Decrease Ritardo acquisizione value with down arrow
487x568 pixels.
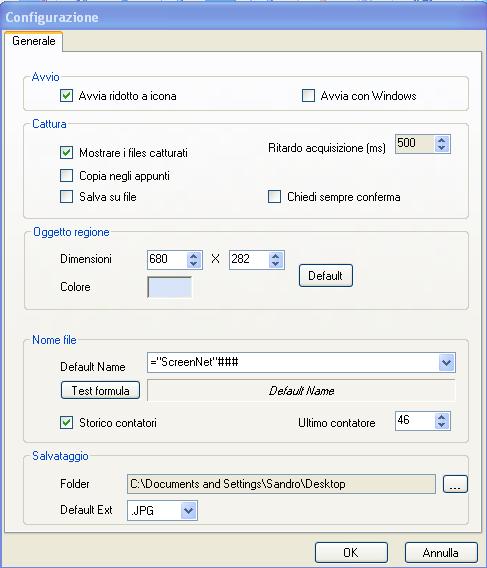pos(441,148)
